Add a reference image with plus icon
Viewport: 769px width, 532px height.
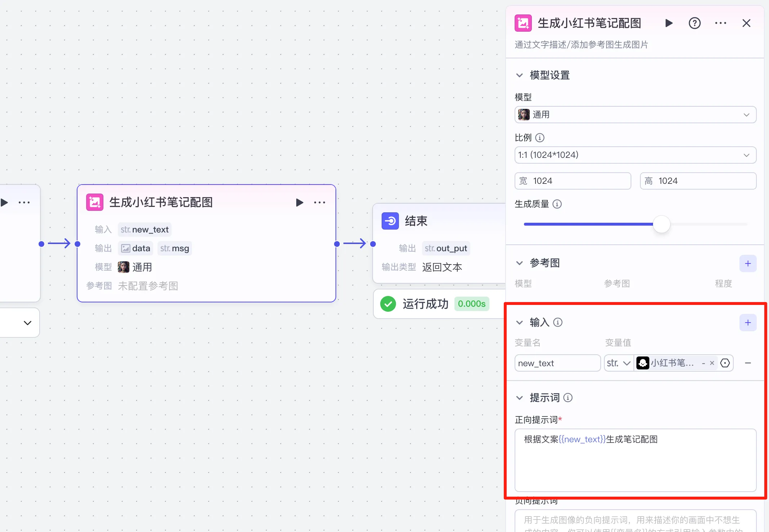point(748,263)
